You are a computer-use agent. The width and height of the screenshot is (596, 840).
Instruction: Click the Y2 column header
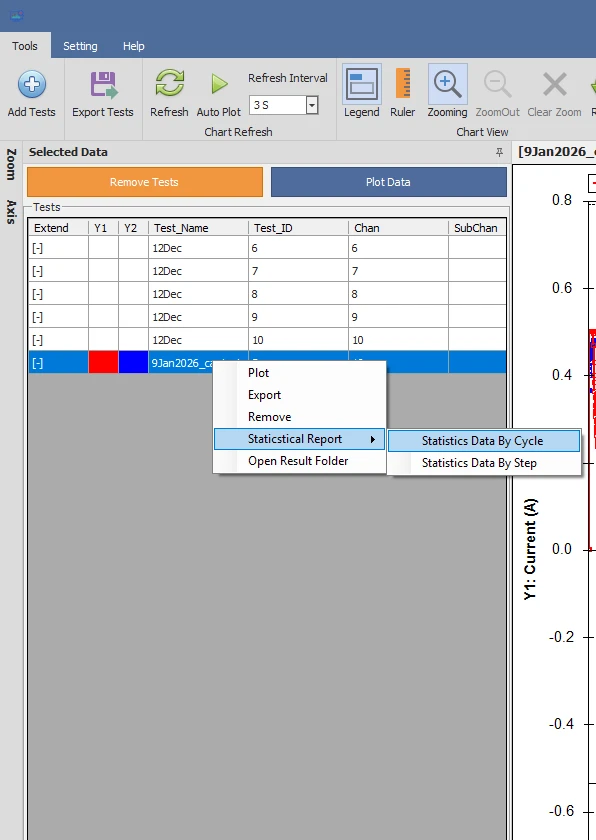[x=133, y=228]
